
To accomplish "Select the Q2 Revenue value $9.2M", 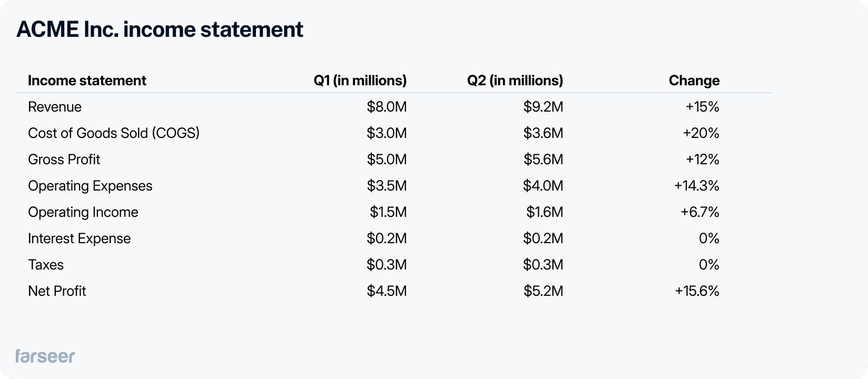I will (543, 107).
